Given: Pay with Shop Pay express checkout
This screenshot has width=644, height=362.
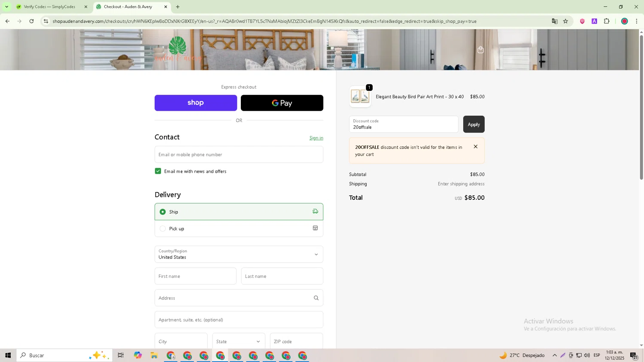Looking at the screenshot, I should [196, 103].
